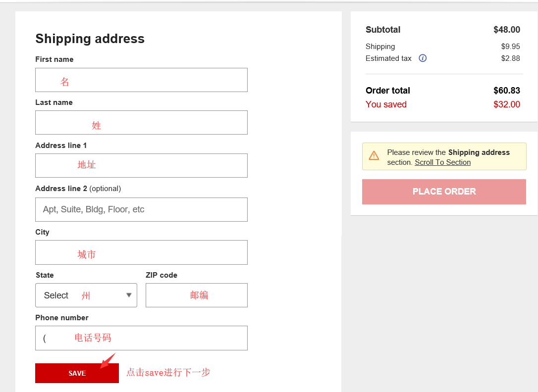This screenshot has height=392, width=538.
Task: Follow the Scroll To Section link
Action: (442, 162)
